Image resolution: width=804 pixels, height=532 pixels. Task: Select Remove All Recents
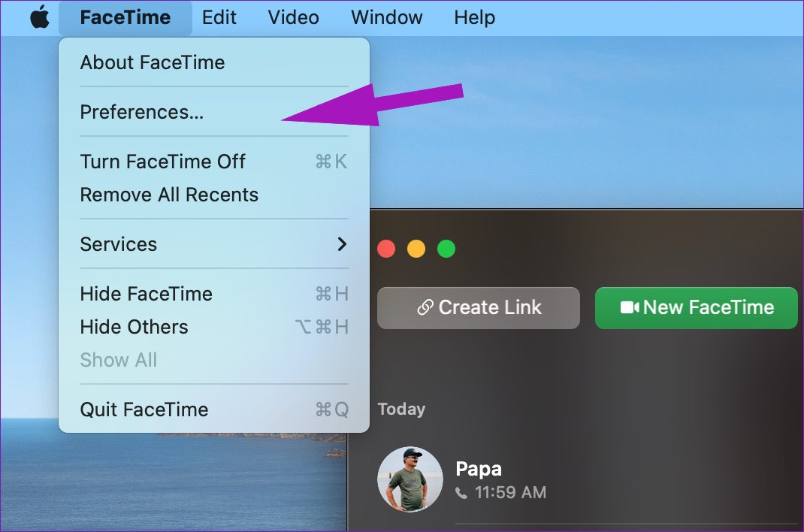[x=169, y=194]
